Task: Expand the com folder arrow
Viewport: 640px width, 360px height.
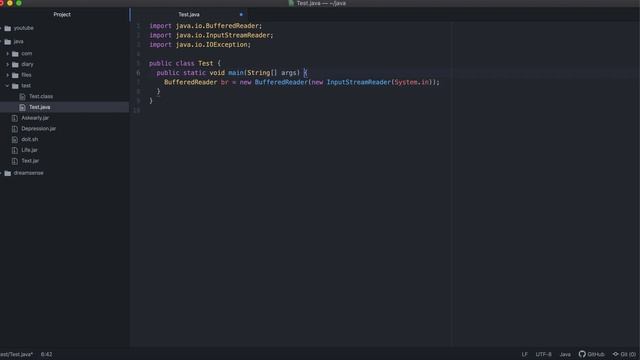Action: pos(8,53)
